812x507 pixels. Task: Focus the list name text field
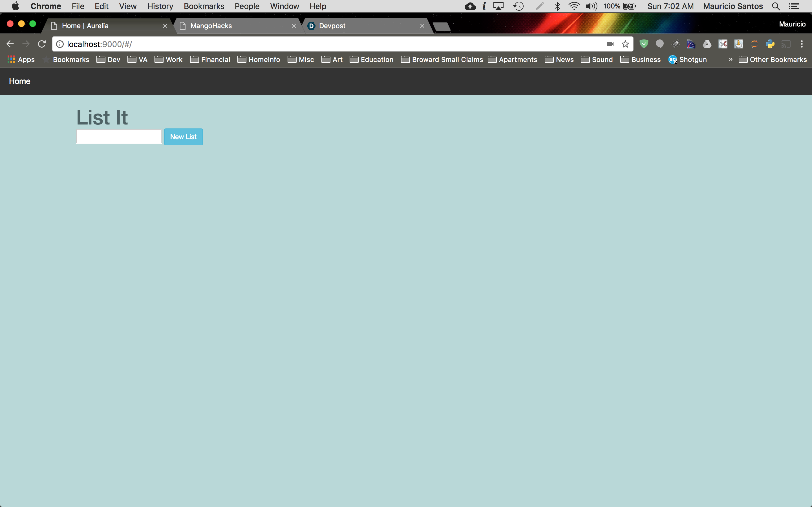tap(119, 137)
